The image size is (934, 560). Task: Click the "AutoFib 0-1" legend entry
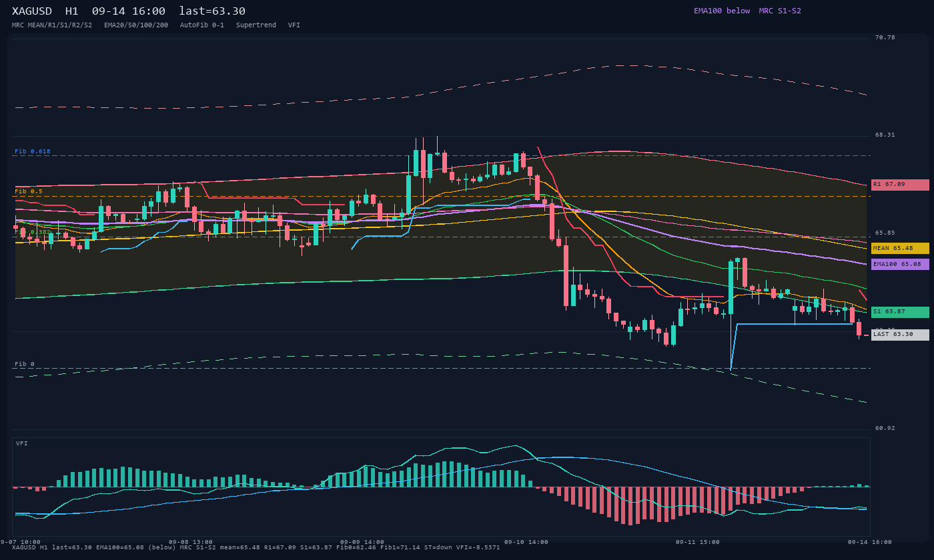tap(202, 25)
